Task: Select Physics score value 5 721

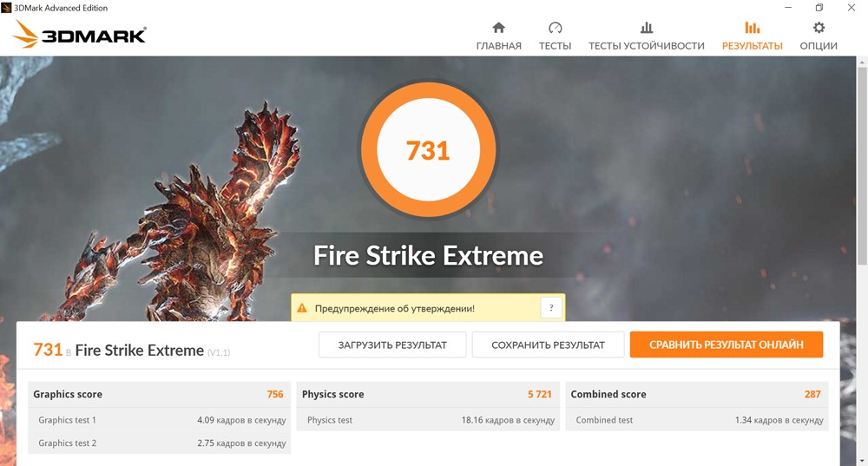Action: pyautogui.click(x=540, y=394)
